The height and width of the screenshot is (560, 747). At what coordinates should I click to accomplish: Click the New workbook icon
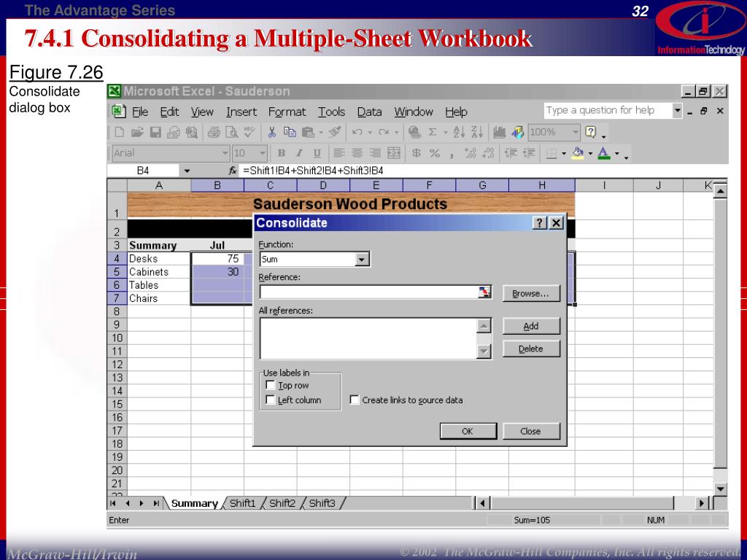point(119,132)
